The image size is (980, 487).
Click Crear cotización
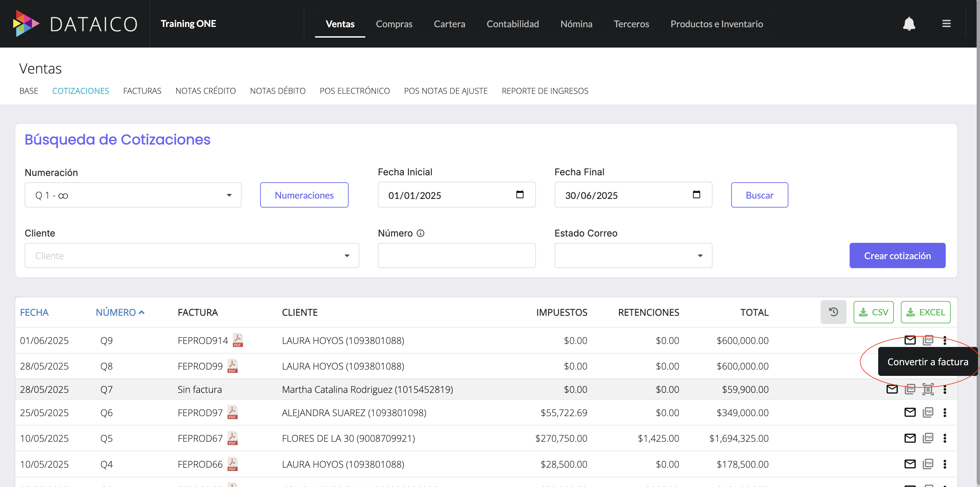[x=898, y=255]
